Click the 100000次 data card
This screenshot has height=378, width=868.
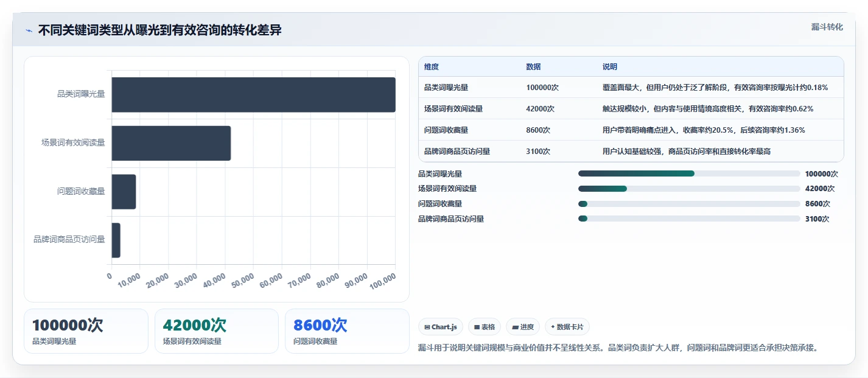pyautogui.click(x=86, y=331)
